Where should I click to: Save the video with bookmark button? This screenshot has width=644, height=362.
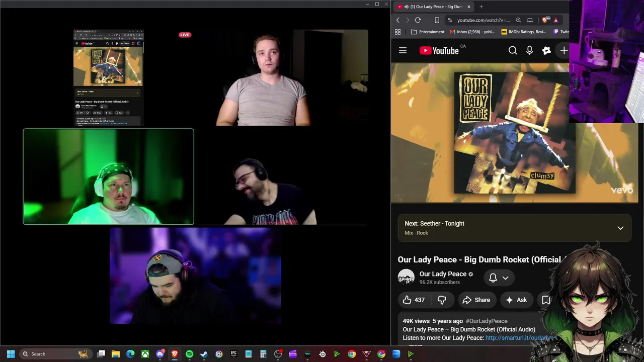(545, 300)
